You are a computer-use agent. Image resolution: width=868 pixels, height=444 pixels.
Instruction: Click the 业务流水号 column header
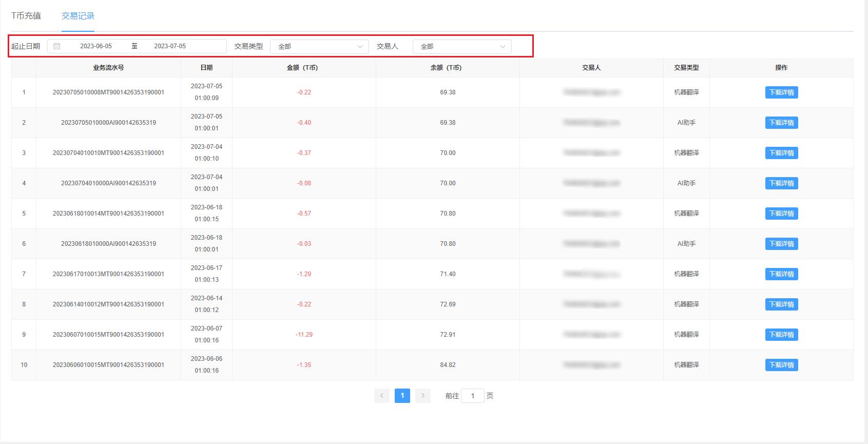[x=108, y=68]
